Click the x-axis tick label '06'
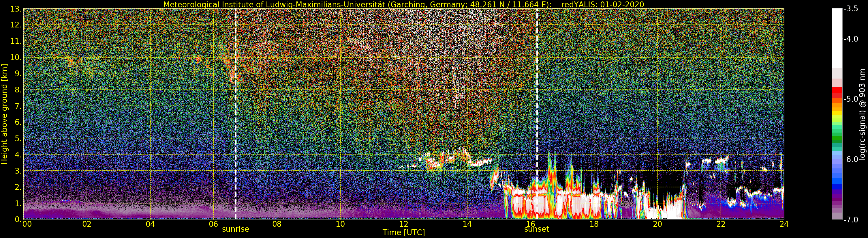The height and width of the screenshot is (238, 868). tap(213, 224)
